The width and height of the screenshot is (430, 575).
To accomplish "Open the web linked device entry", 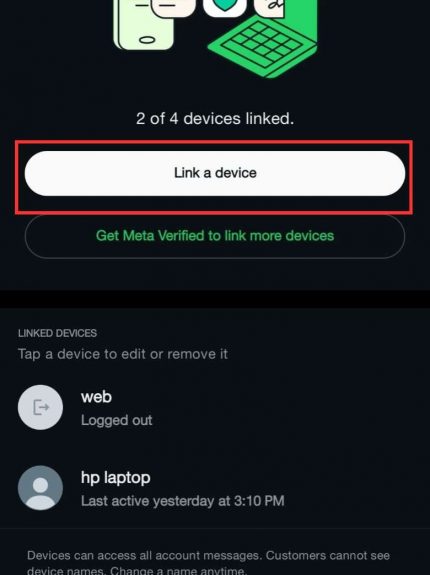I will 215,408.
